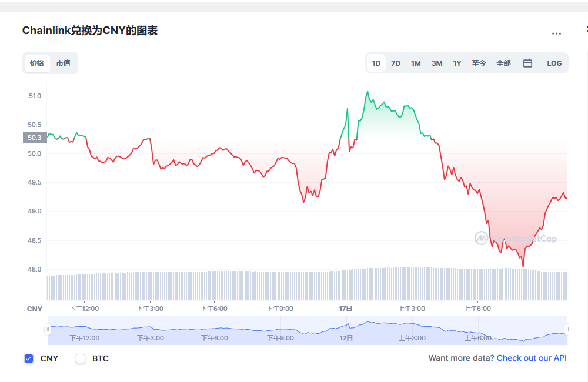Screen dimensions: 588x382
Task: Click the 下午6:00 main x-axis label
Action: [214, 309]
